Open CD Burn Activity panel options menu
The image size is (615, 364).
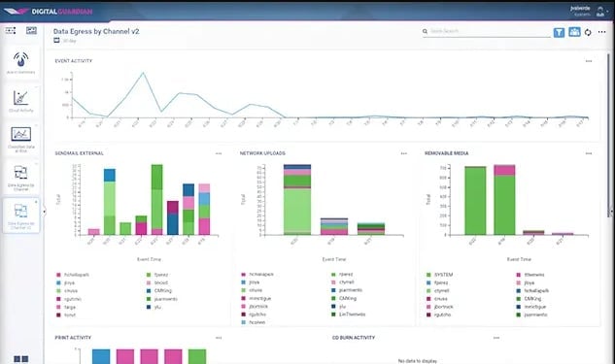click(496, 338)
